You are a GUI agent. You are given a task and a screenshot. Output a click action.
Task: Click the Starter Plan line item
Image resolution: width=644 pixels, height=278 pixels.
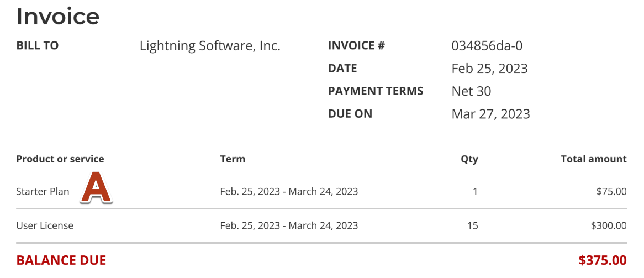click(x=43, y=192)
